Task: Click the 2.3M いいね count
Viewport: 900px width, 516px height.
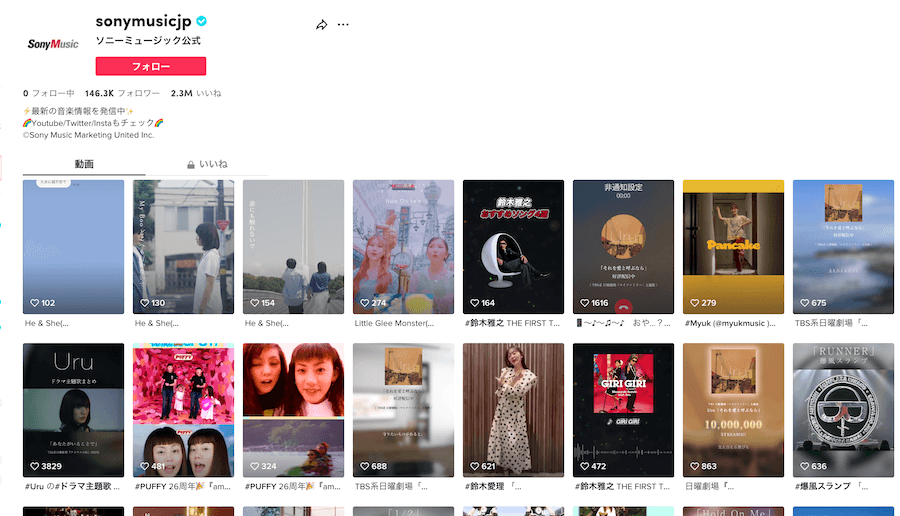Action: point(196,93)
